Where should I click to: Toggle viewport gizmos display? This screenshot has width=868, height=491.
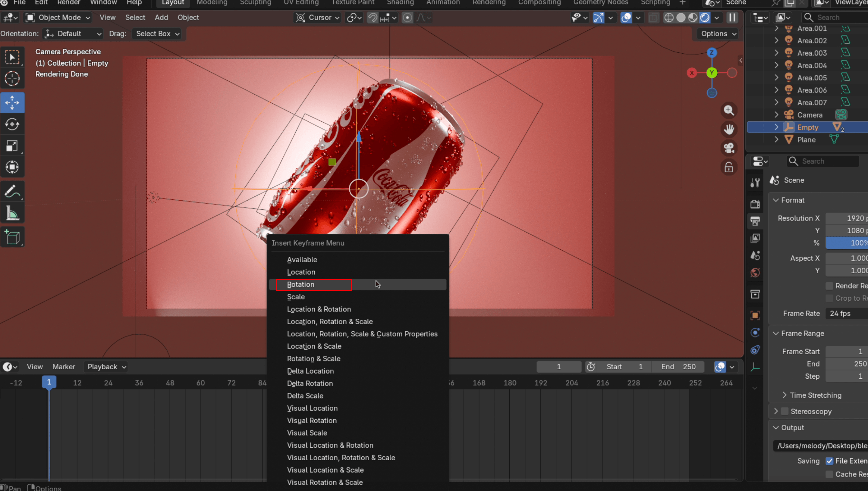click(x=599, y=17)
